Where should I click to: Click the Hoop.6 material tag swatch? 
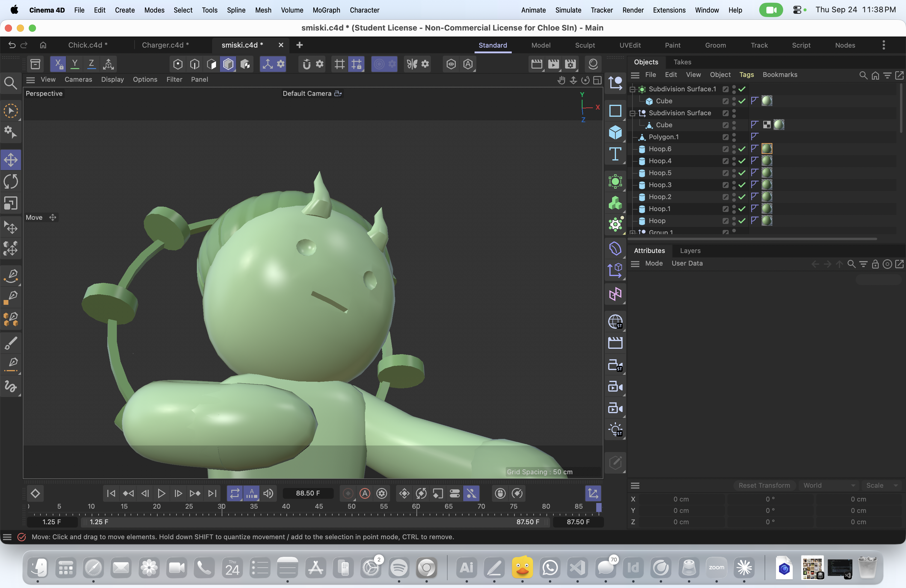point(767,149)
